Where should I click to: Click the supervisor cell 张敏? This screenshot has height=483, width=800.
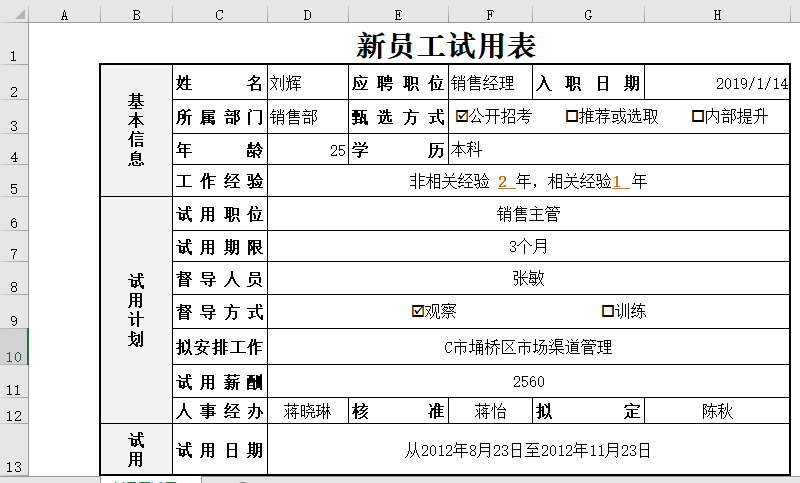[528, 279]
